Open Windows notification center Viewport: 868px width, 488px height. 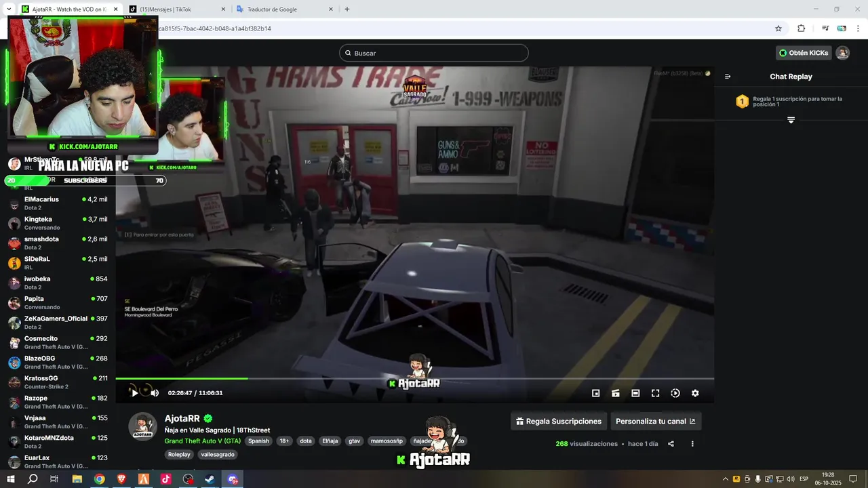[x=853, y=479]
